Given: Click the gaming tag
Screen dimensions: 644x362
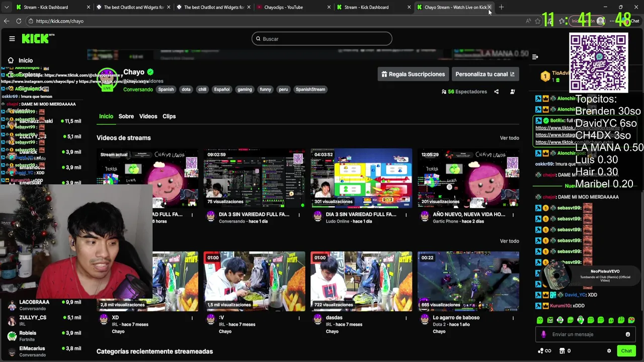Looking at the screenshot, I should 245,89.
